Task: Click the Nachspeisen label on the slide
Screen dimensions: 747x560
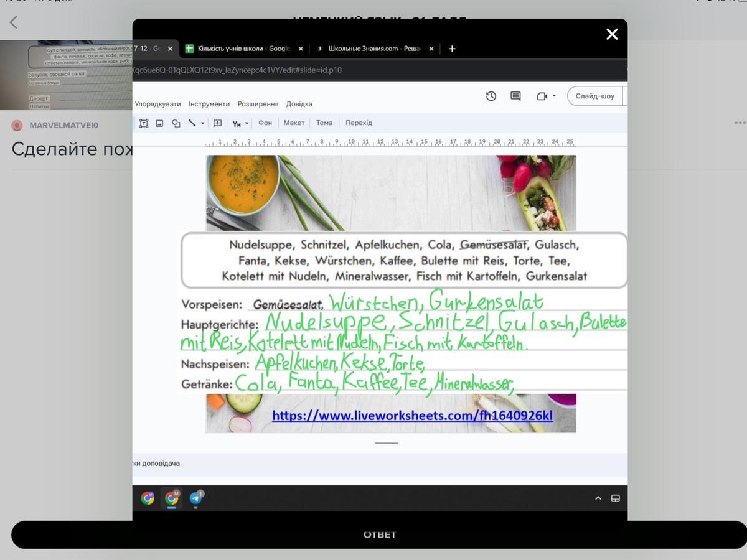Action: (x=215, y=364)
